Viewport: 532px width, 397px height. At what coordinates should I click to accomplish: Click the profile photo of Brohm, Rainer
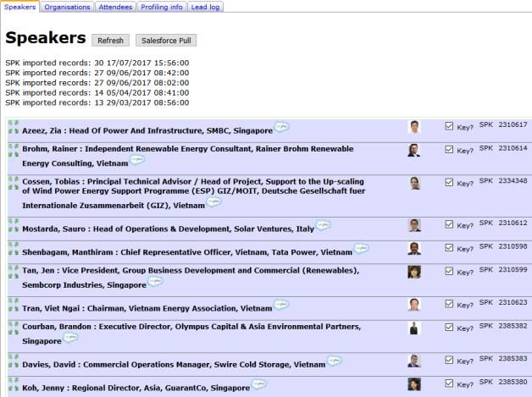point(414,150)
